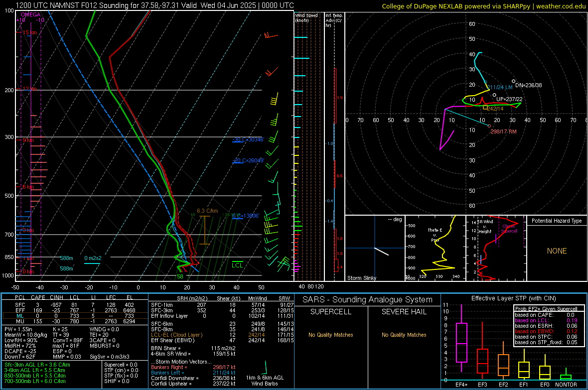
Task: Select the LCL-EL (Cloud Layer) row
Action: click(222, 335)
